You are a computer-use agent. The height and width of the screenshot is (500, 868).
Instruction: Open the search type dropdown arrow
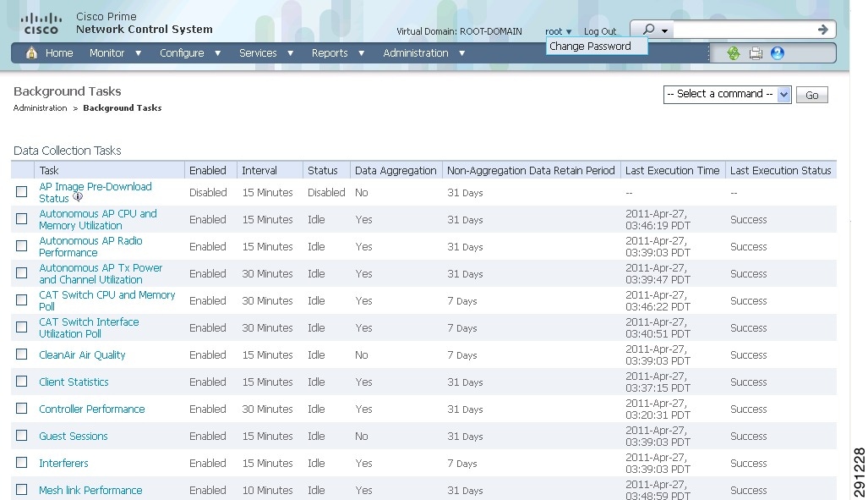664,31
